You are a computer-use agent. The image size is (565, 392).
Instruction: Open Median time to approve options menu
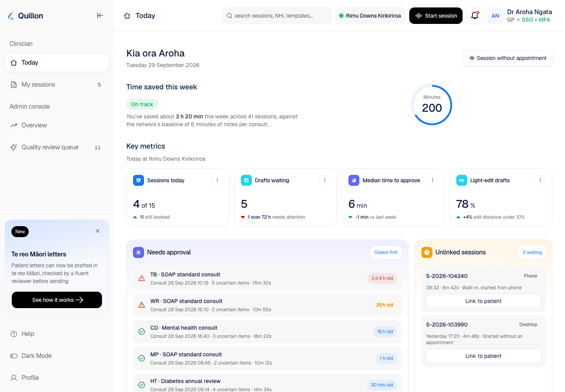click(433, 180)
